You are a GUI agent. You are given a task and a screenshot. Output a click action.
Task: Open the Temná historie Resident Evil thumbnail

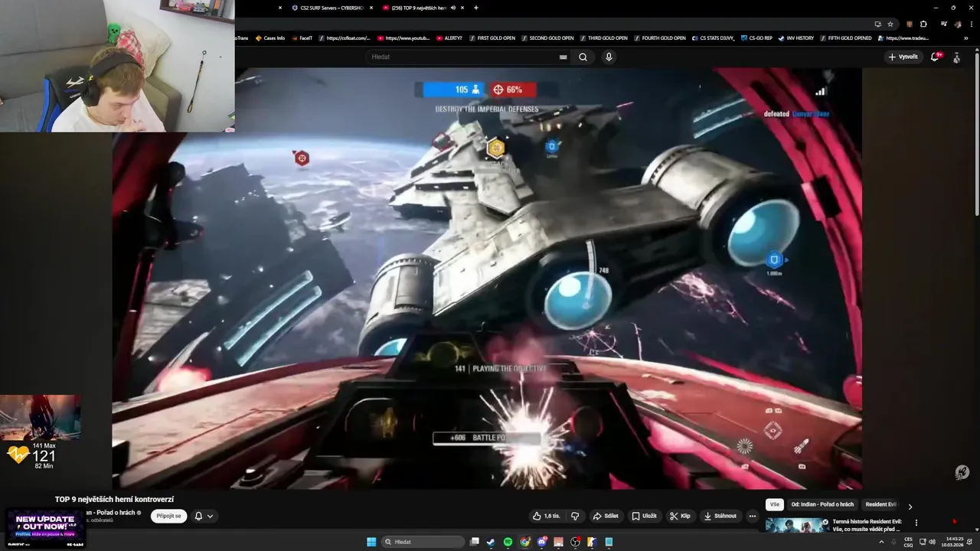point(797,525)
